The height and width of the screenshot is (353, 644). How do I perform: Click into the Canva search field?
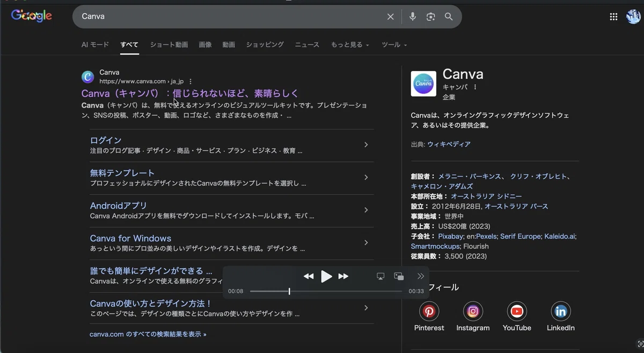tap(231, 17)
